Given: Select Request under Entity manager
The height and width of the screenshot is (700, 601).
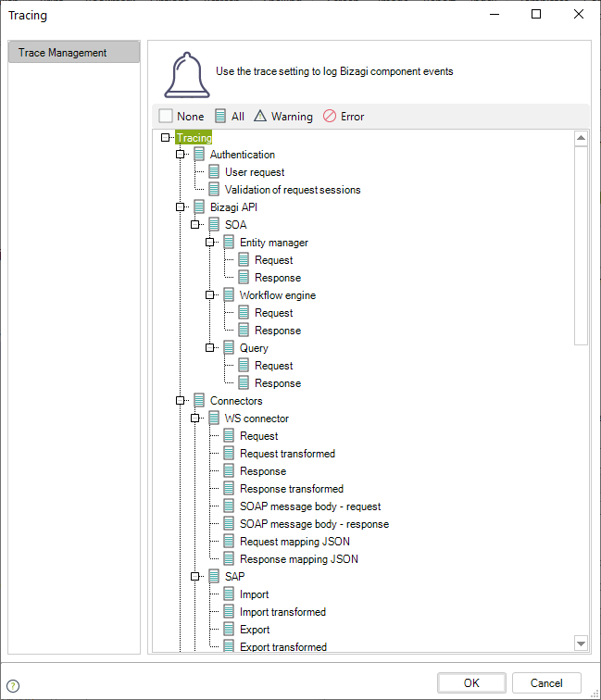Looking at the screenshot, I should pyautogui.click(x=274, y=260).
